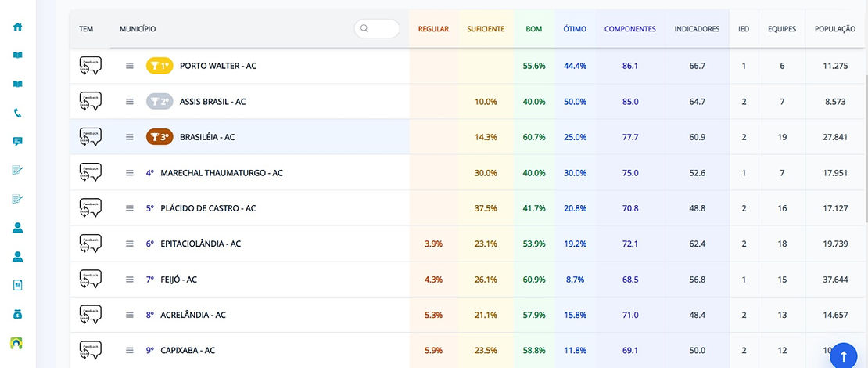Viewport: 868px width, 368px height.
Task: Click the gold 1º trophy badge
Action: (160, 66)
